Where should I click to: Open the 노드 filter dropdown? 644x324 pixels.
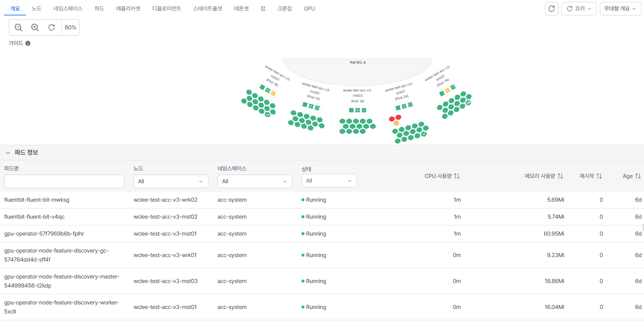(x=171, y=181)
